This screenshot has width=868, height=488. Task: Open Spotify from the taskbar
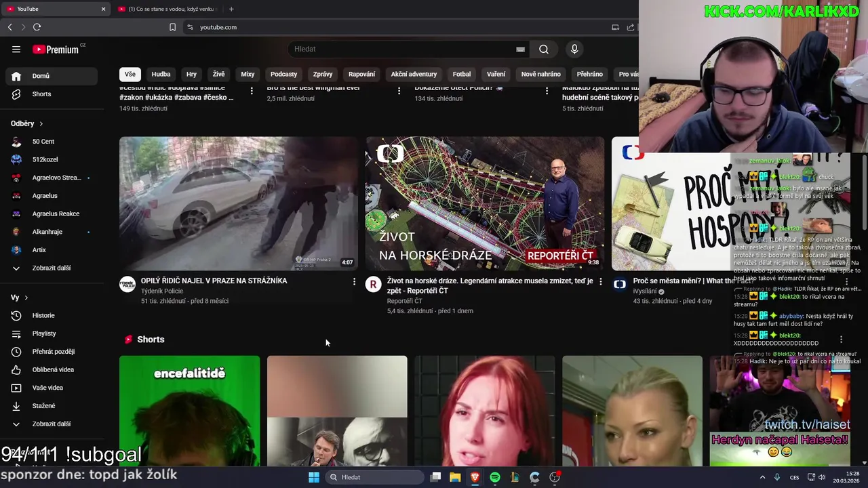click(495, 477)
